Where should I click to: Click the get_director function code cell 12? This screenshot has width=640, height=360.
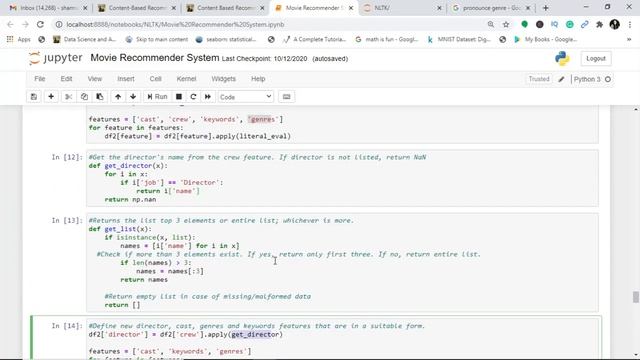coord(342,178)
